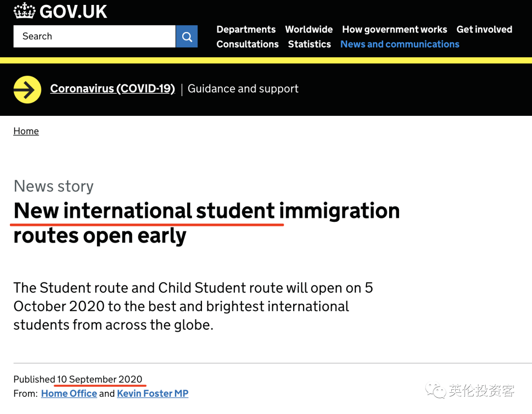Select News and communications navigation item

pyautogui.click(x=399, y=44)
